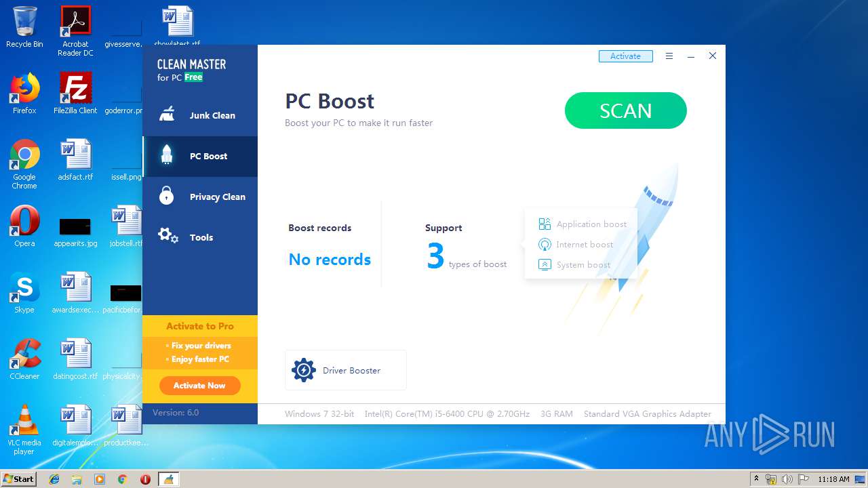Click Internet boost icon

point(545,244)
